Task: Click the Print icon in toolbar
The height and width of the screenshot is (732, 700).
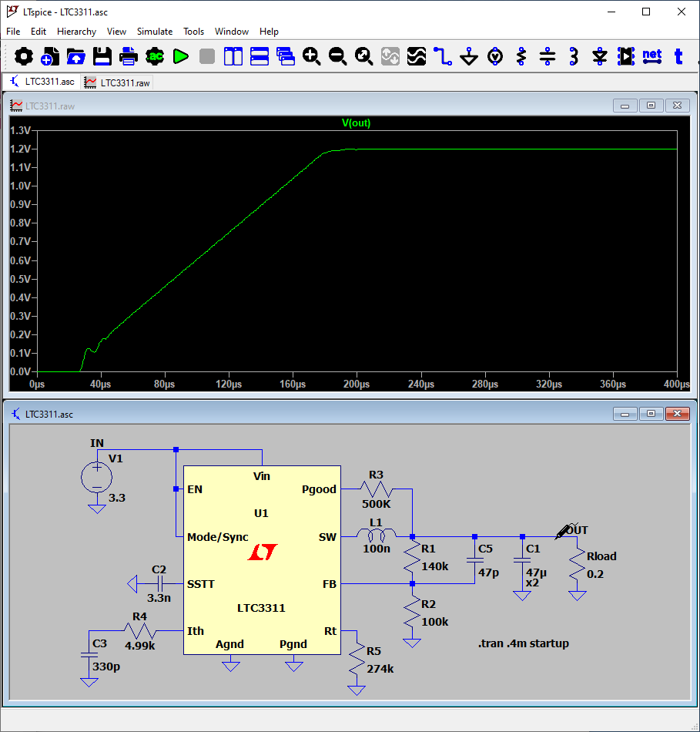Action: coord(129,56)
